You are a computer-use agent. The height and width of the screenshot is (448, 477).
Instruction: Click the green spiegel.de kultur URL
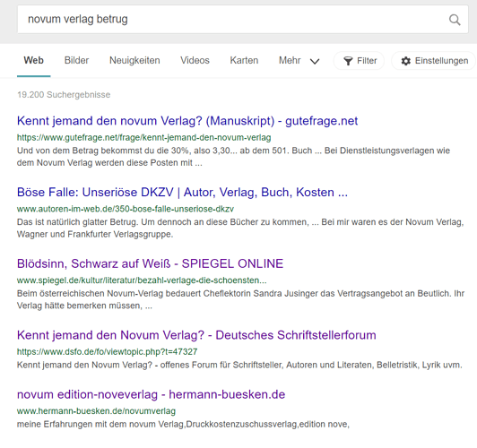pyautogui.click(x=142, y=280)
